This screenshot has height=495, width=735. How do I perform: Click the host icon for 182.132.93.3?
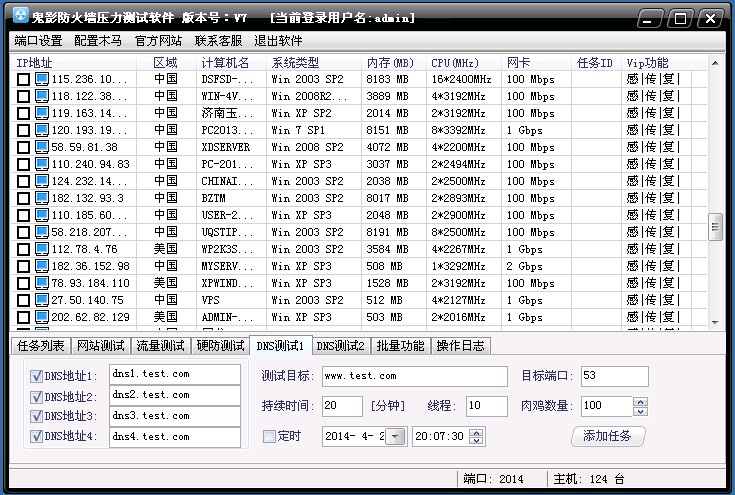click(42, 198)
